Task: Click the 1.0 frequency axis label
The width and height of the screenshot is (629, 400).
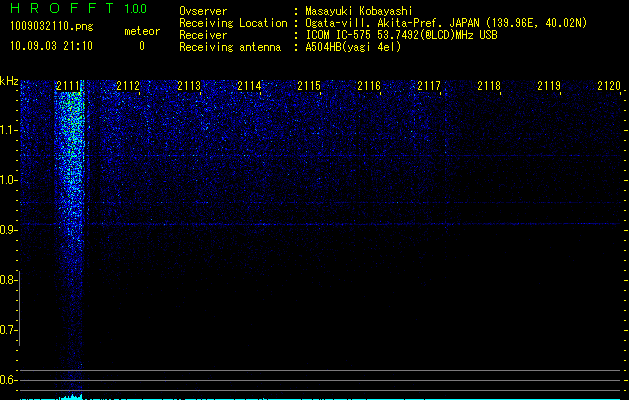Action: point(8,180)
